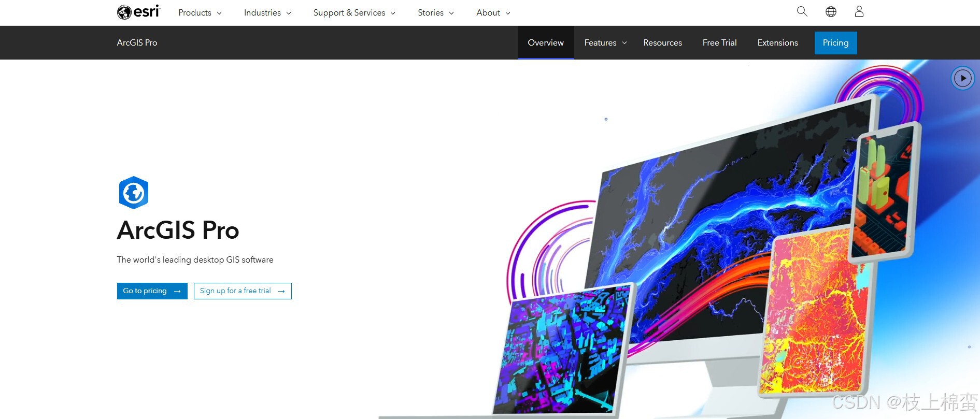Click the blue Pricing button
Viewport: 980px width, 419px height.
[x=835, y=42]
